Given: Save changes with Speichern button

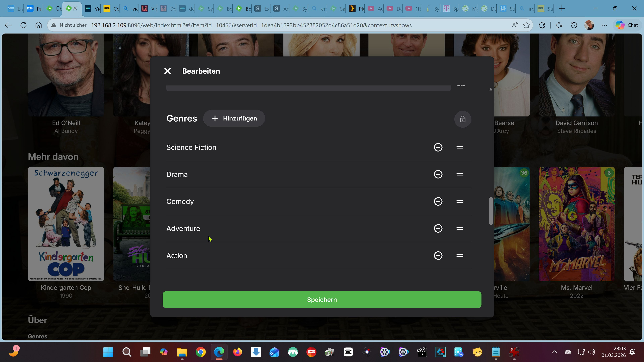Looking at the screenshot, I should [x=322, y=299].
